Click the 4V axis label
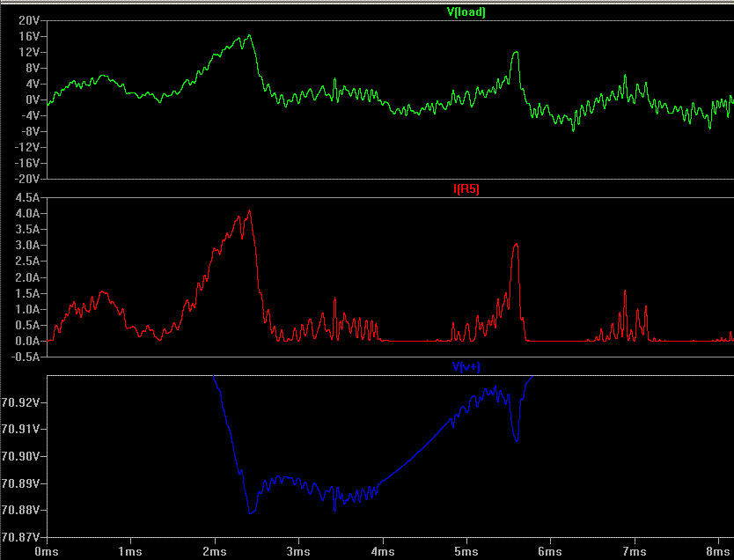 coord(33,85)
